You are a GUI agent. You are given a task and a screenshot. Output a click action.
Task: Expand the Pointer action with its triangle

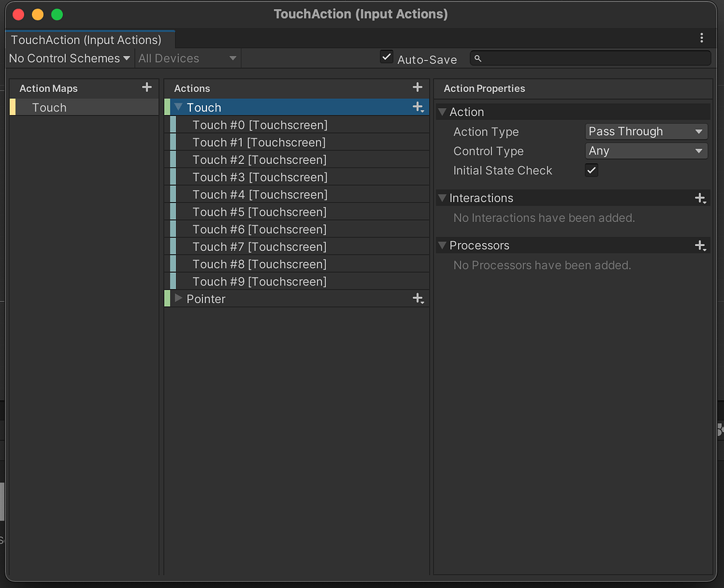[x=178, y=298]
